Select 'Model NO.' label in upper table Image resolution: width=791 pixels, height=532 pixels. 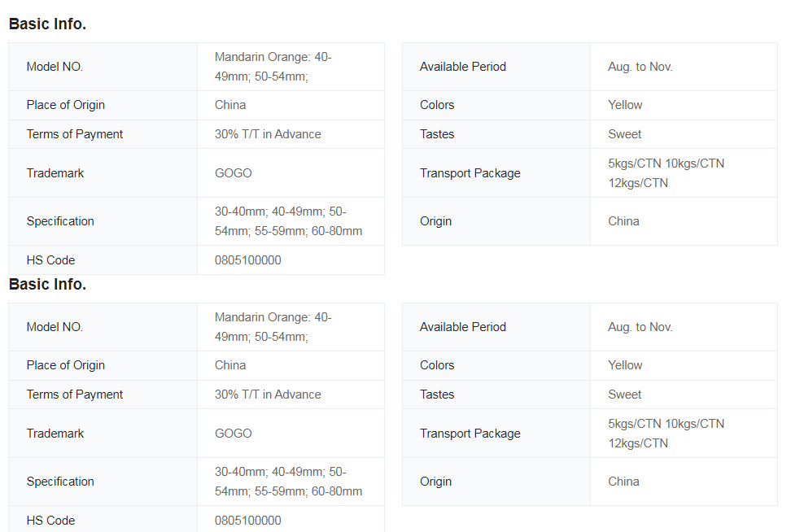[55, 67]
